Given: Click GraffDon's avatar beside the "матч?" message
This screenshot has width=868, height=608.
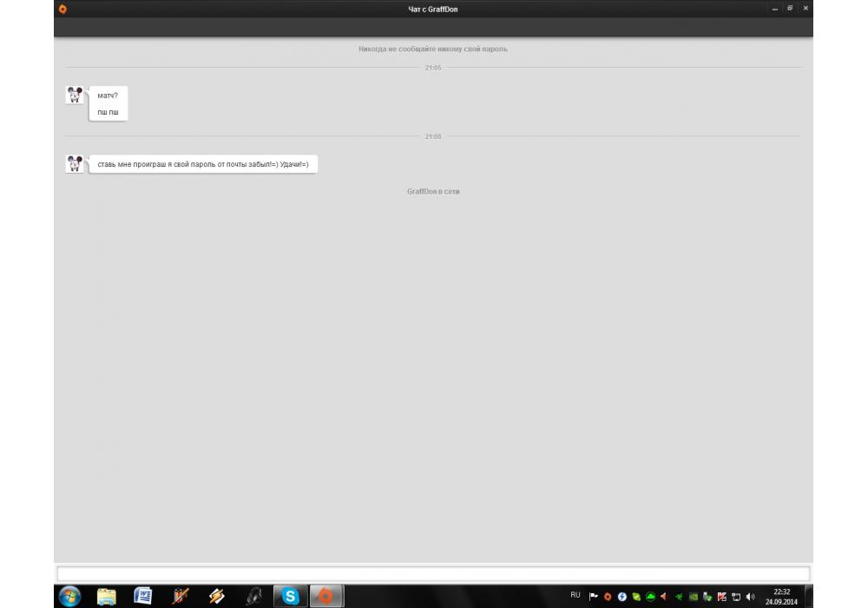Looking at the screenshot, I should (x=75, y=95).
